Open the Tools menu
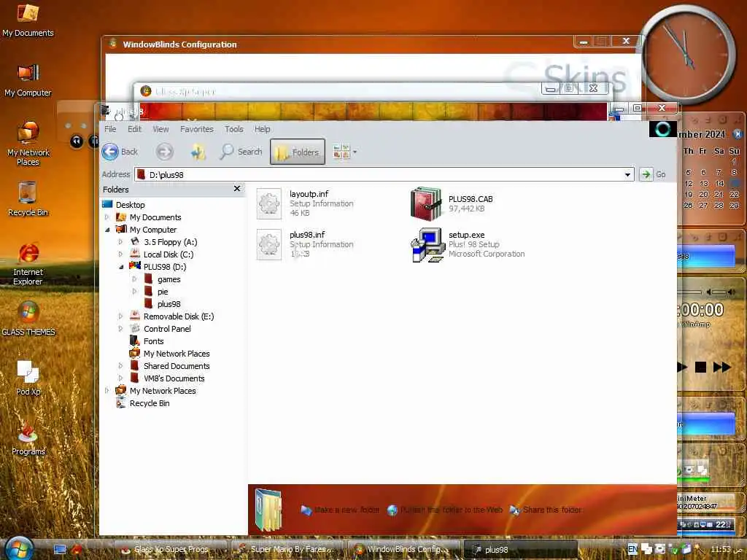This screenshot has height=560, width=747. coord(234,129)
